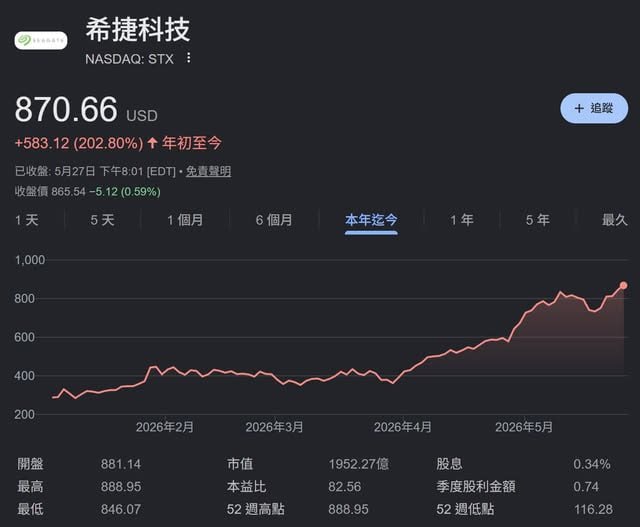
Task: Click the 1,000 y-axis label
Action: coord(30,260)
